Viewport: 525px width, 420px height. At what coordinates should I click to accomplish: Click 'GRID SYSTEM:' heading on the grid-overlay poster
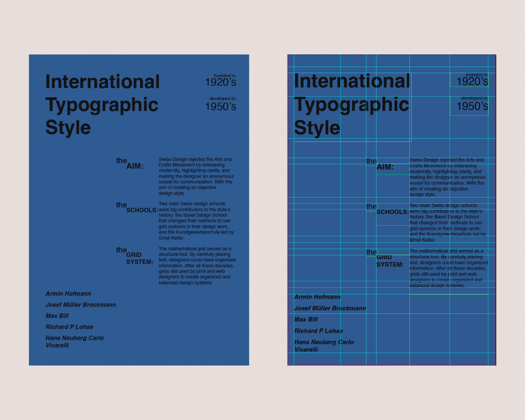point(390,261)
